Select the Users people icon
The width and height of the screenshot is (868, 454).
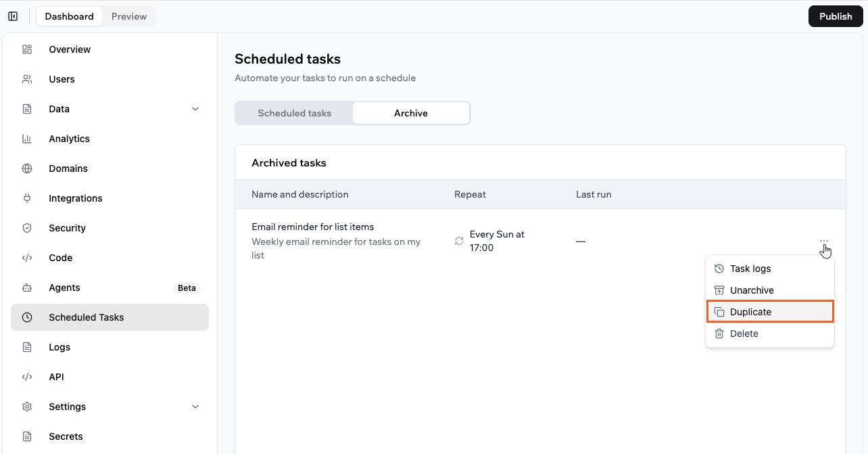pyautogui.click(x=27, y=78)
